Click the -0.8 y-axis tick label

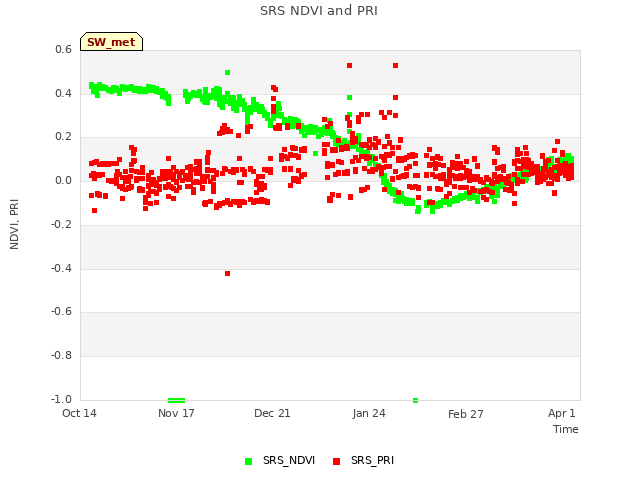pyautogui.click(x=62, y=356)
